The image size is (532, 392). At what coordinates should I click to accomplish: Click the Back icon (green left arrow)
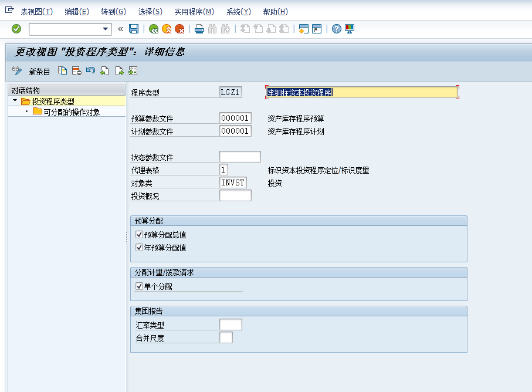click(x=154, y=28)
